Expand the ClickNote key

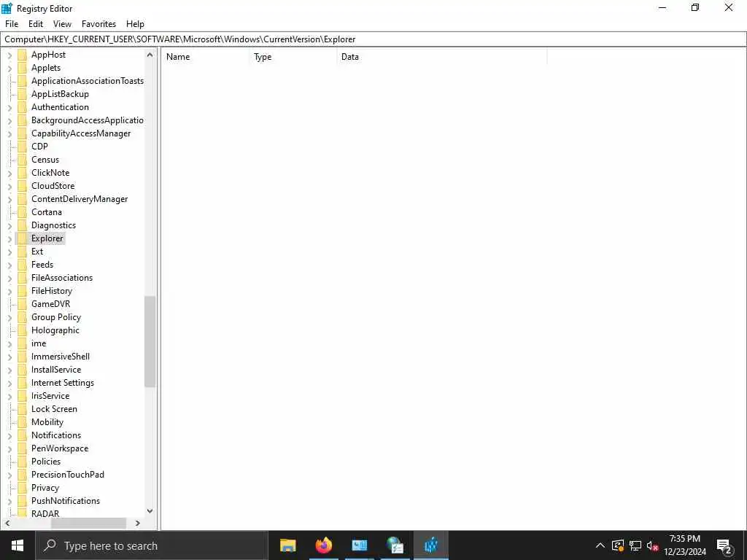(9, 174)
